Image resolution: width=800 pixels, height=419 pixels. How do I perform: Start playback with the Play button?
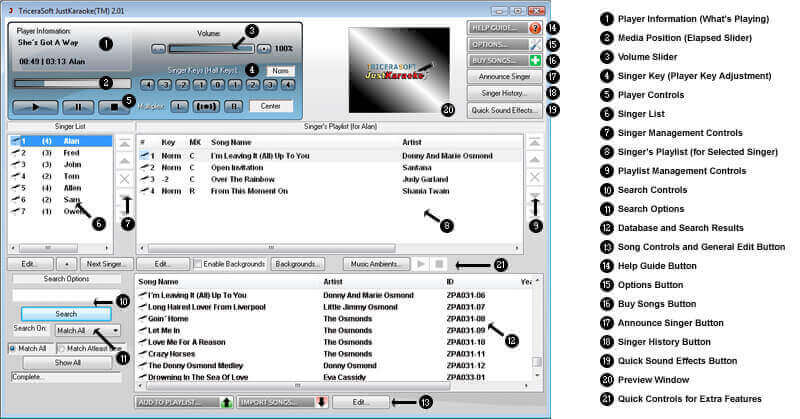point(35,107)
